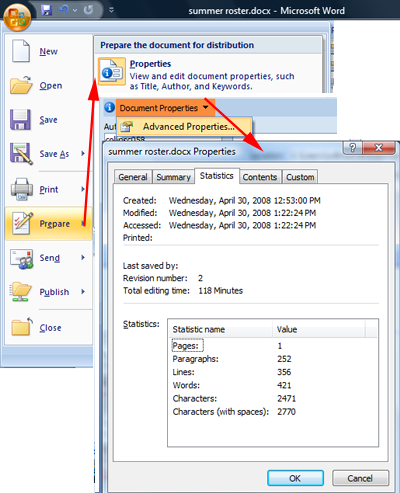This screenshot has height=493, width=400.
Task: Click the Advanced Properties item icon
Action: pyautogui.click(x=127, y=126)
